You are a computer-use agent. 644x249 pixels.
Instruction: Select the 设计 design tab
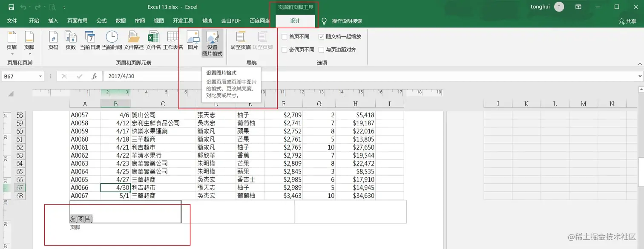[295, 21]
